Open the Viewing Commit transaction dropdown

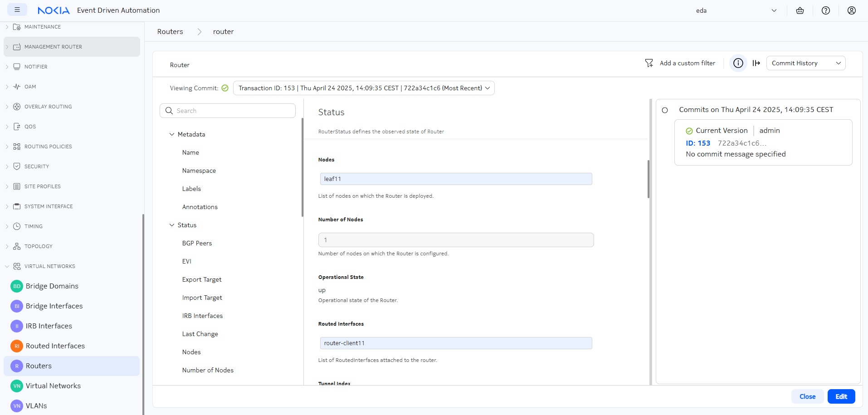pyautogui.click(x=364, y=88)
